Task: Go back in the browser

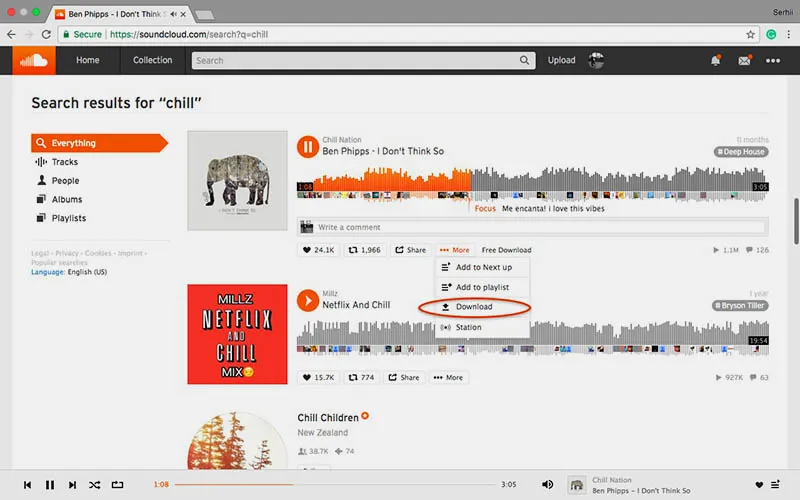Action: pyautogui.click(x=11, y=34)
